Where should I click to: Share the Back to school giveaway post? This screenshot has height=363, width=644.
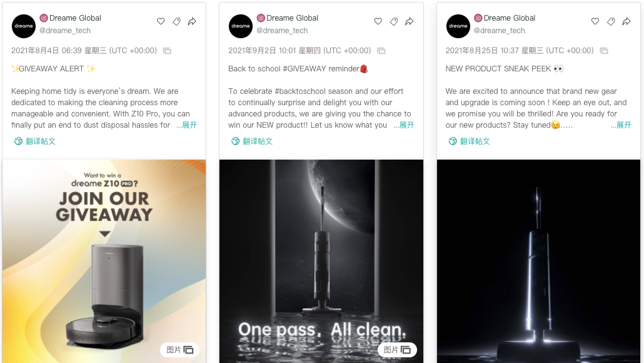pyautogui.click(x=410, y=21)
